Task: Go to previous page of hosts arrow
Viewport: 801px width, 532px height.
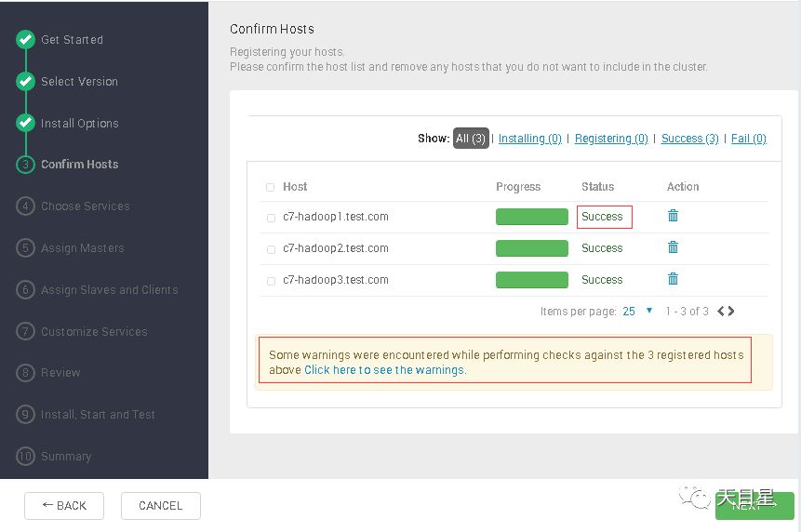Action: coord(721,311)
